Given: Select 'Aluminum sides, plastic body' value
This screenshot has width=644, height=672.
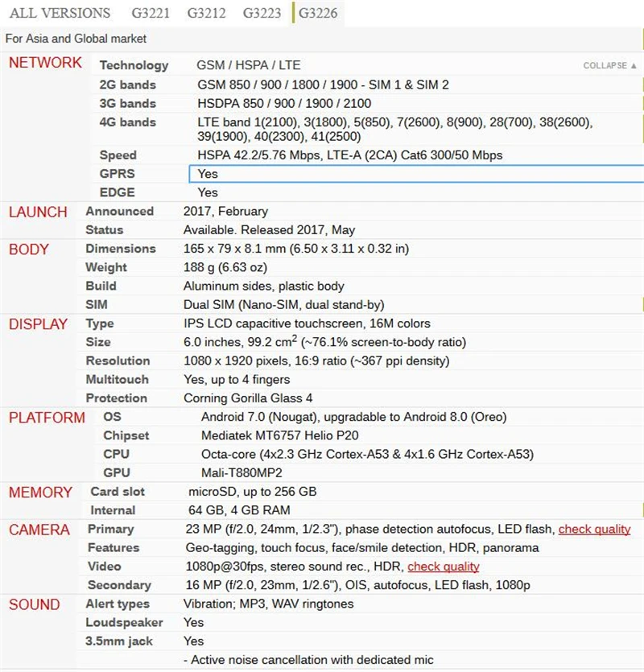Looking at the screenshot, I should (264, 286).
